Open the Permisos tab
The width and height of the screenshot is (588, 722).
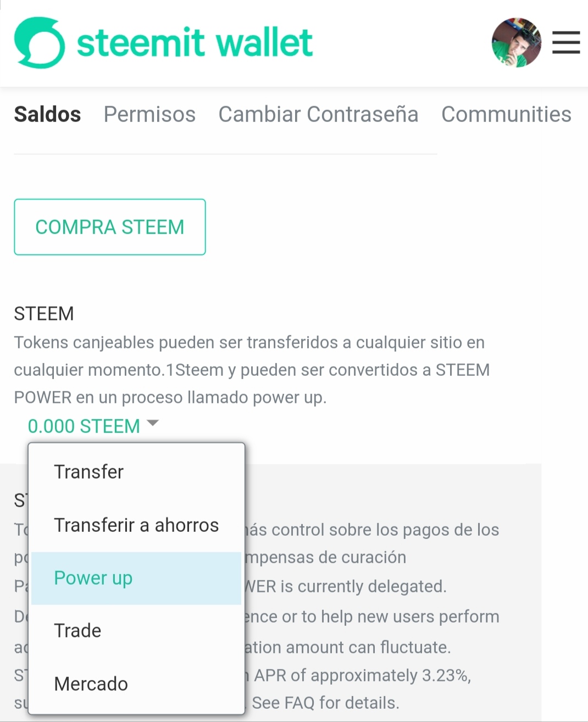tap(149, 114)
